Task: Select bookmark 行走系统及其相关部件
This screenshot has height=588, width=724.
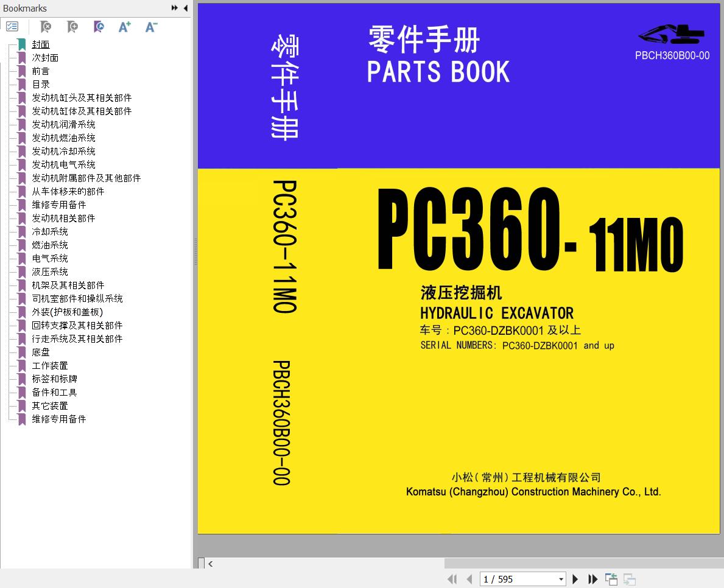Action: [77, 339]
